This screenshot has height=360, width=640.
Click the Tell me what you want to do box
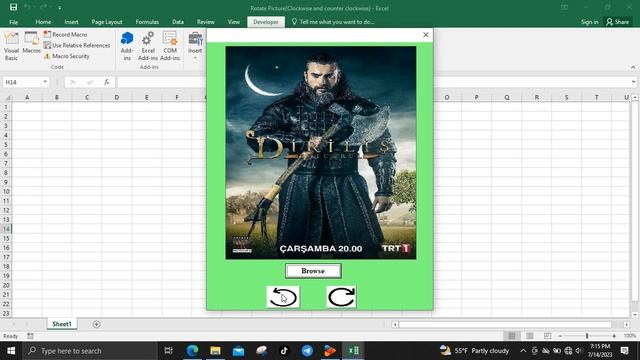(x=333, y=22)
